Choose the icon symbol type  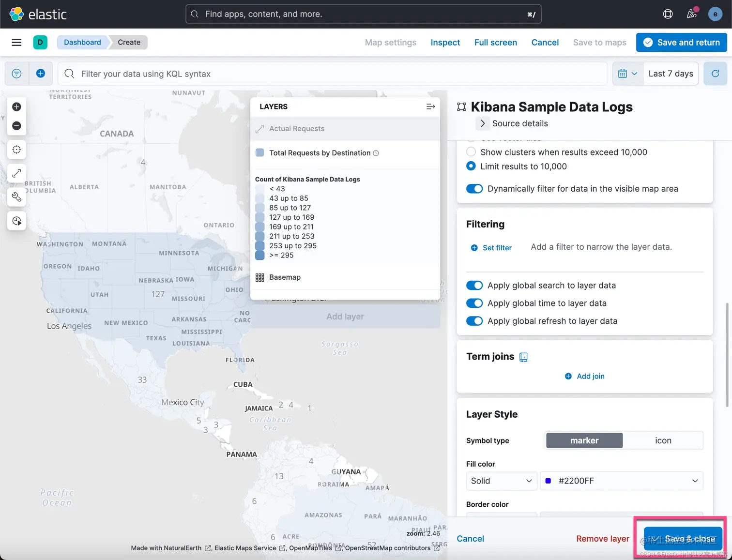(x=663, y=440)
